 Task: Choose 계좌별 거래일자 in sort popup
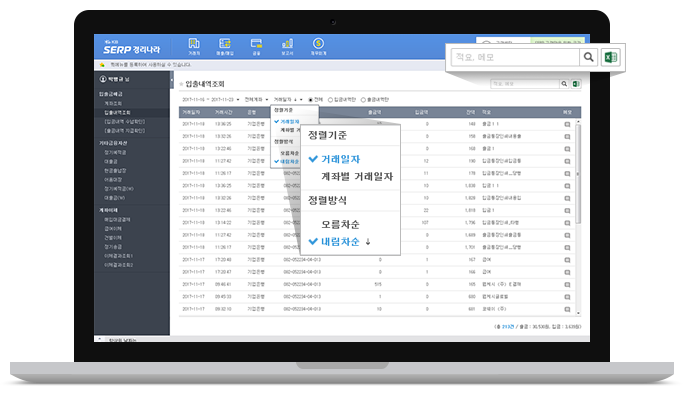click(x=357, y=176)
